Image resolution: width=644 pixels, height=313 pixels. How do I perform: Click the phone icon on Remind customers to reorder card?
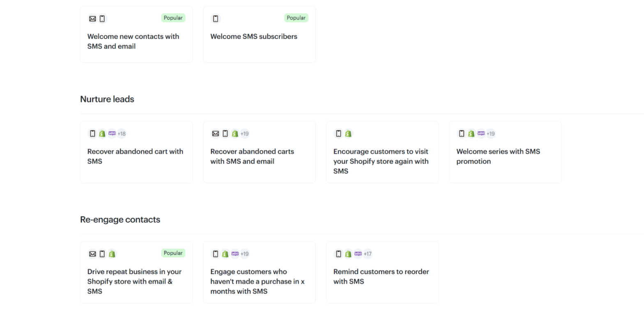pyautogui.click(x=338, y=253)
